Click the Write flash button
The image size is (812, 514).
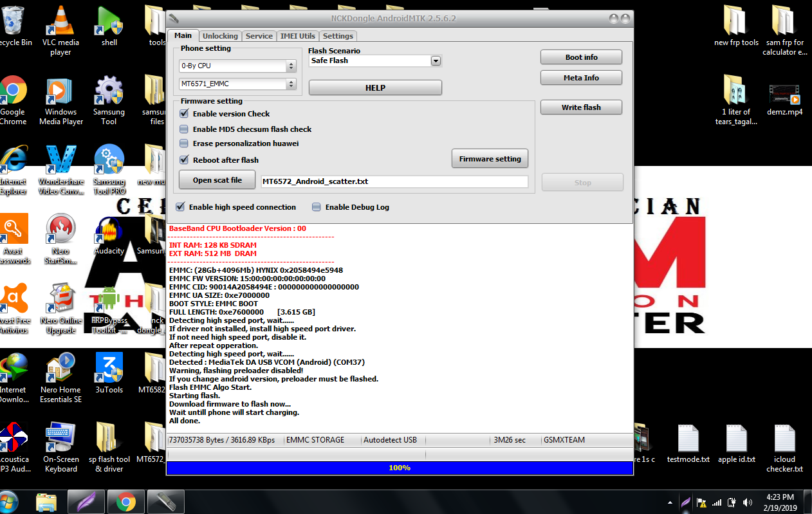[x=581, y=107]
